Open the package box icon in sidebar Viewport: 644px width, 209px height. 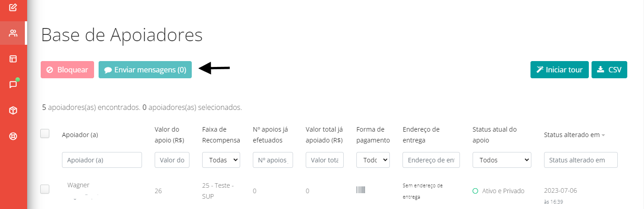[x=13, y=110]
